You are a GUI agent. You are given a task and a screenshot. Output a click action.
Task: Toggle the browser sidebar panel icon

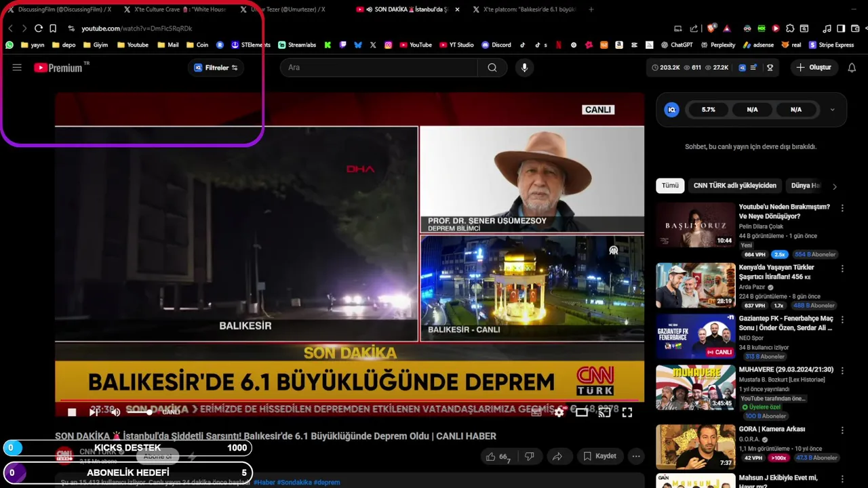click(x=841, y=28)
